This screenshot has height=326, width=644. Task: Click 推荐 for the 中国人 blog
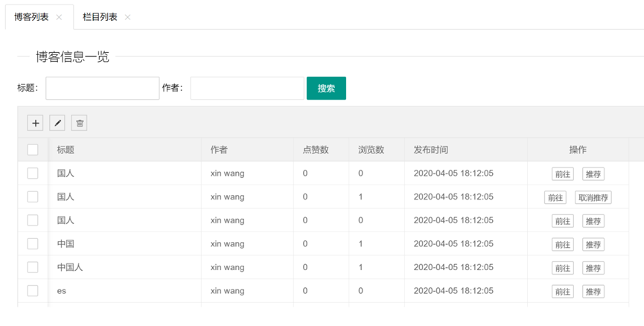[x=593, y=268]
